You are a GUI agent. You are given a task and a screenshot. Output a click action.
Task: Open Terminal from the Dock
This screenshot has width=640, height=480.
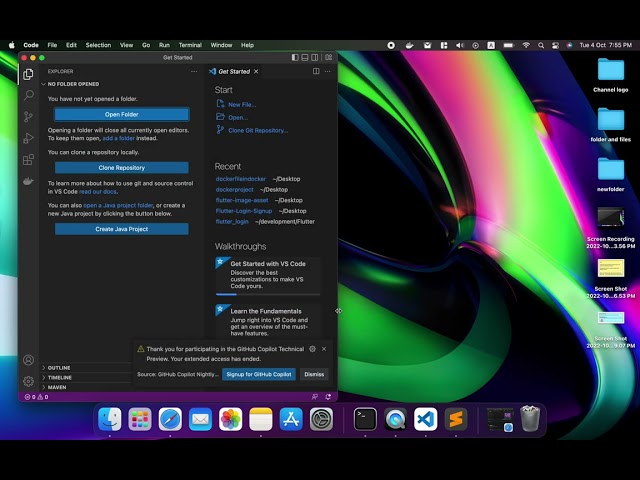pos(365,419)
